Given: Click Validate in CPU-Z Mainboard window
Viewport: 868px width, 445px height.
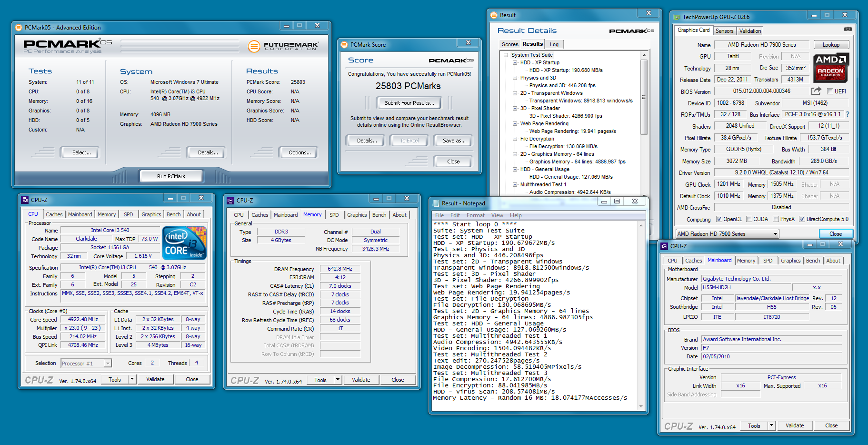Looking at the screenshot, I should click(x=795, y=425).
